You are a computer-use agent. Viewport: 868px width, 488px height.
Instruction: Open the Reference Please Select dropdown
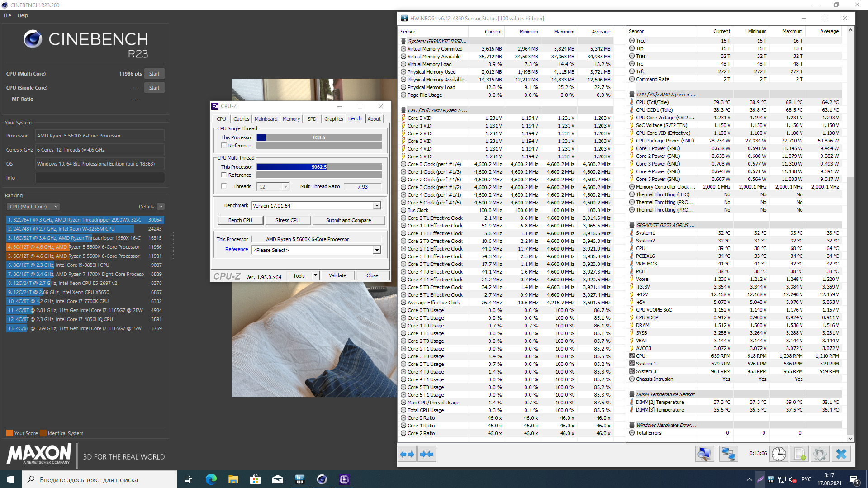click(377, 250)
